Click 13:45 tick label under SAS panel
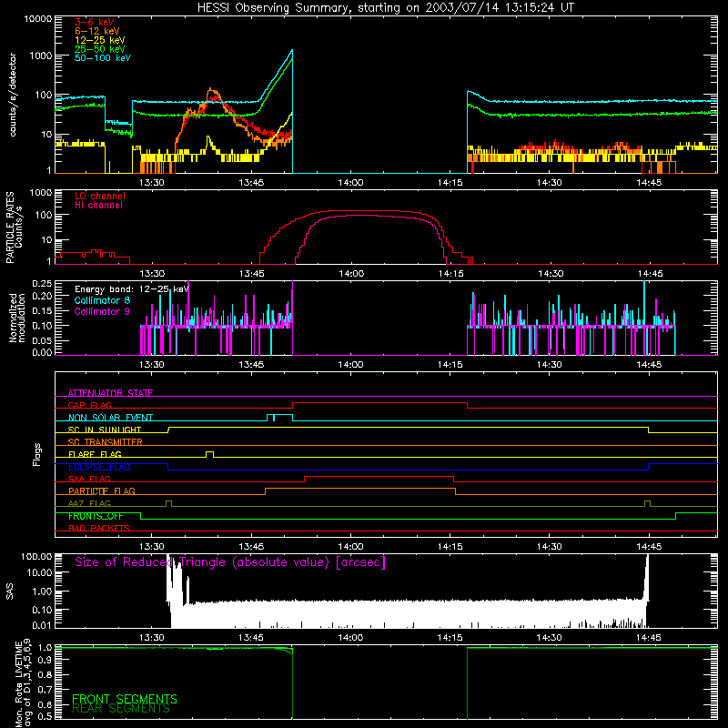Screen dimensions: 728x728 coord(251,638)
